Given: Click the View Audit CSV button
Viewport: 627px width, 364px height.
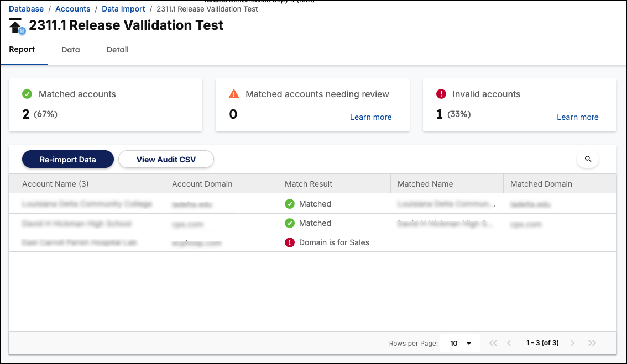Looking at the screenshot, I should pyautogui.click(x=166, y=160).
